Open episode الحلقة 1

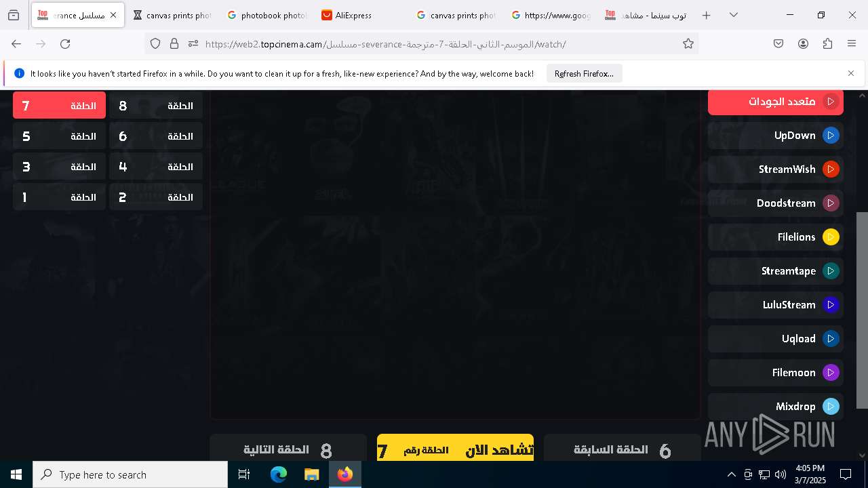[x=59, y=197]
